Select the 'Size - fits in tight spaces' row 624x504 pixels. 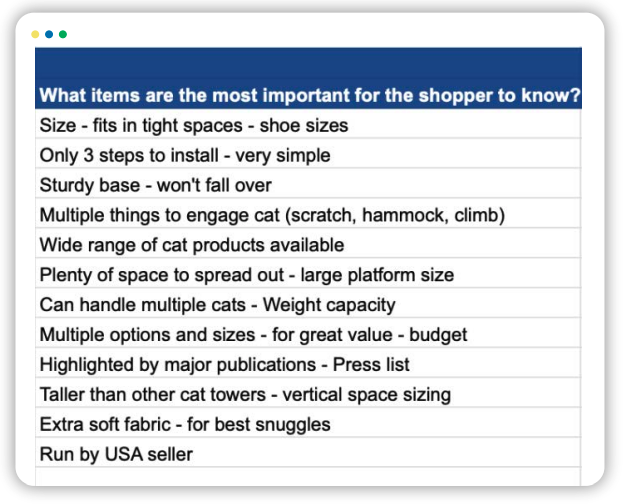pos(308,124)
